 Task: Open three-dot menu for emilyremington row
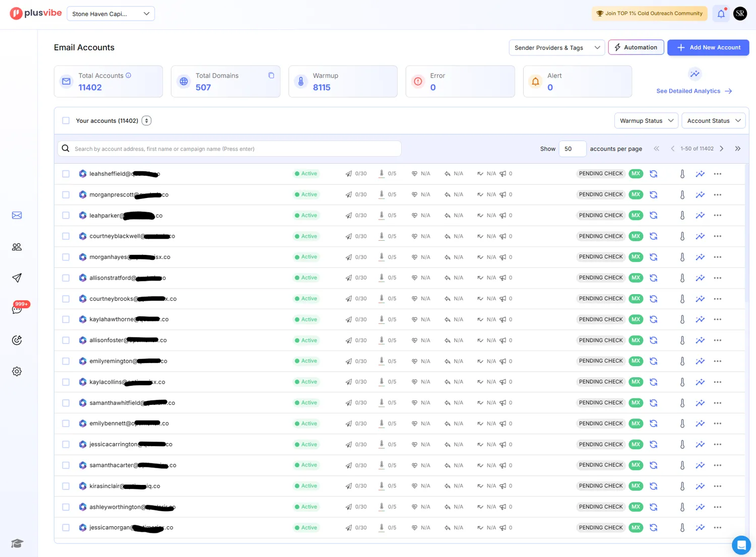click(718, 361)
